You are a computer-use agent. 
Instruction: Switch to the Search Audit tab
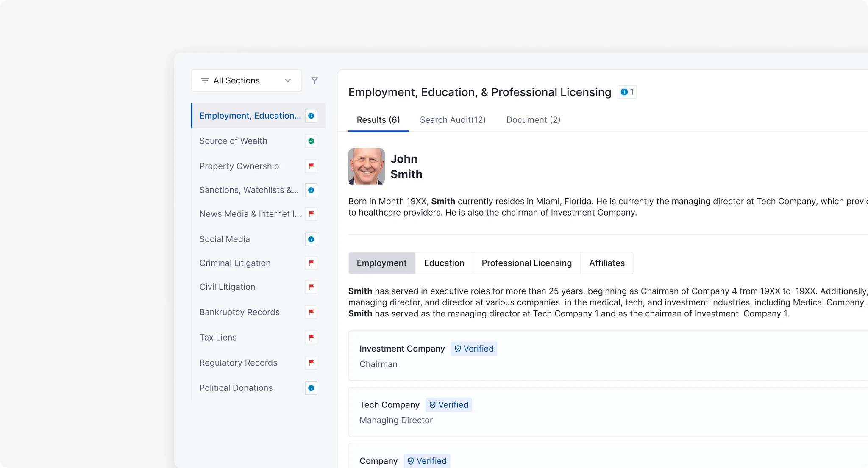coord(453,120)
